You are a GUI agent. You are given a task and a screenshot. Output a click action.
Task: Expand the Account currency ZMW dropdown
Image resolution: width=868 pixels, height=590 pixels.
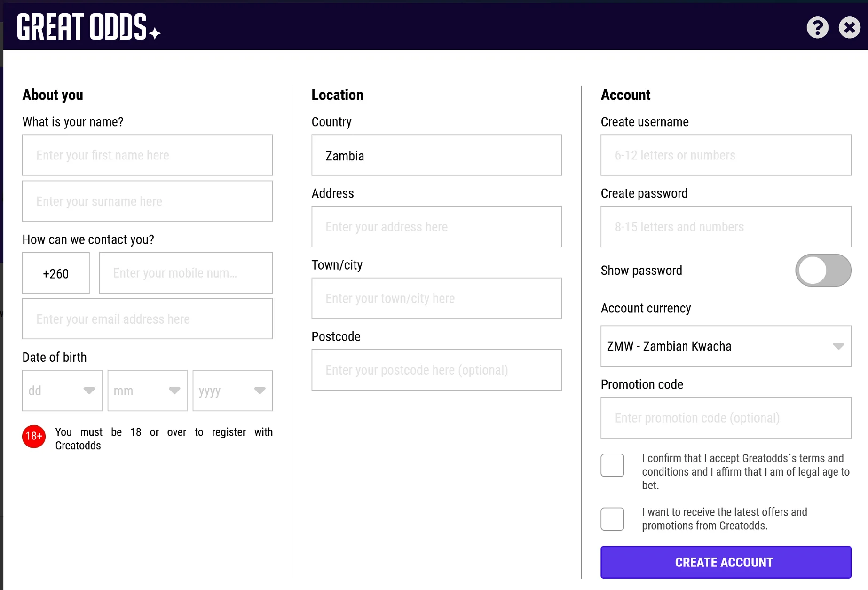click(726, 346)
